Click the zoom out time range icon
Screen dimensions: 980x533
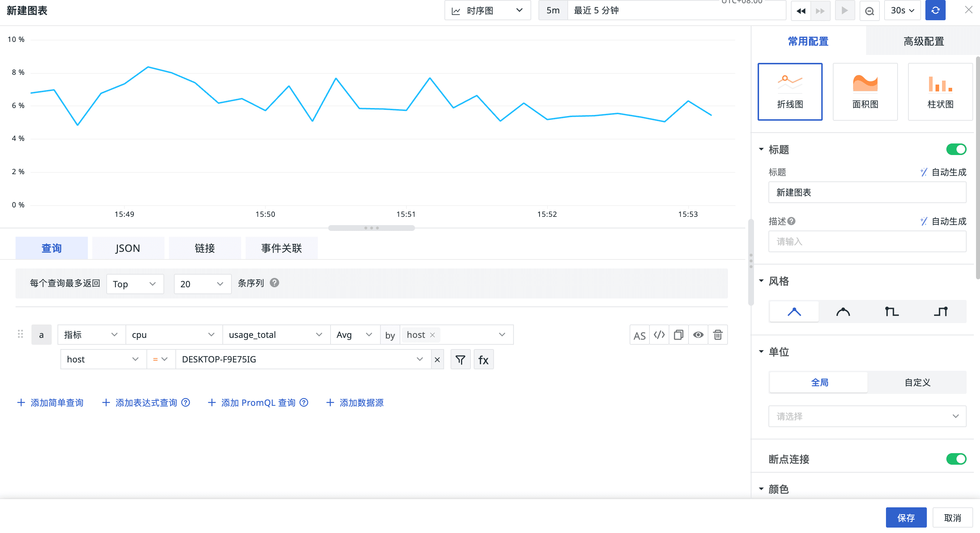[x=869, y=10]
